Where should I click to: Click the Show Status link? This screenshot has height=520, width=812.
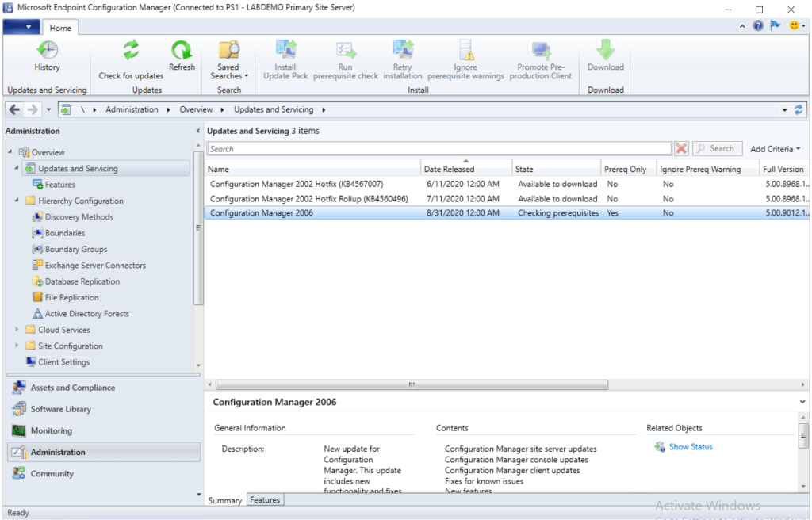tap(690, 447)
